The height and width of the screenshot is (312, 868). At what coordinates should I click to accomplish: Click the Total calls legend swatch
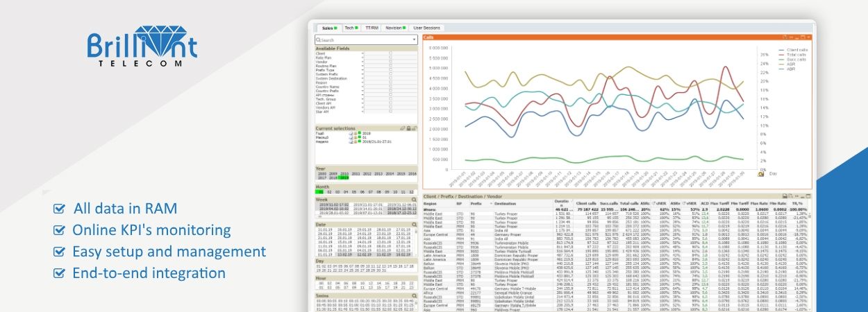[x=781, y=55]
